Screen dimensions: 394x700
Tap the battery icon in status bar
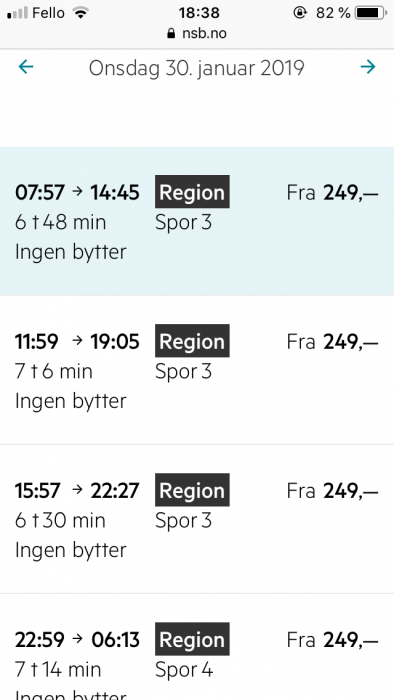click(x=371, y=13)
